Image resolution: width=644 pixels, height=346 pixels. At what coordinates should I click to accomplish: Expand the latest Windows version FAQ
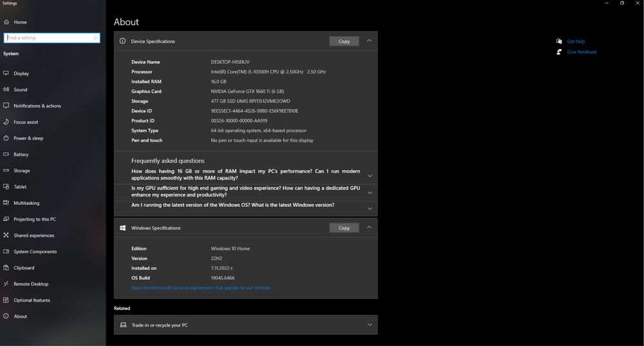[370, 209]
